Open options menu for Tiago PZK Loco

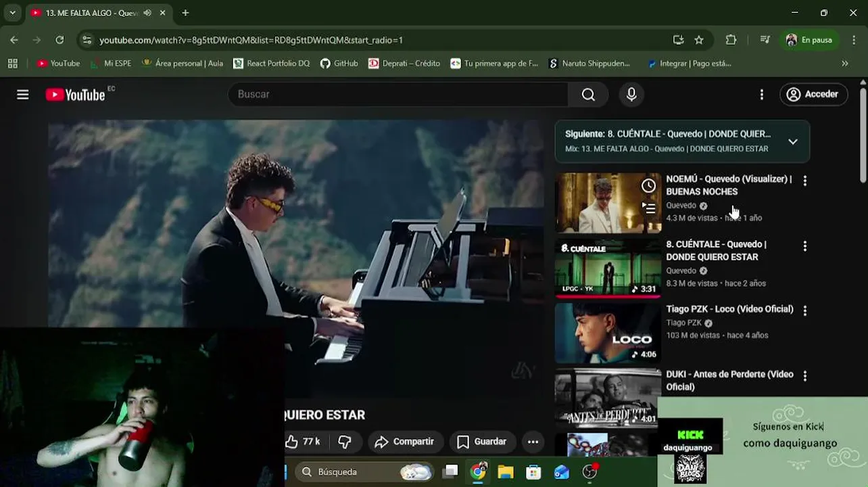click(x=804, y=311)
